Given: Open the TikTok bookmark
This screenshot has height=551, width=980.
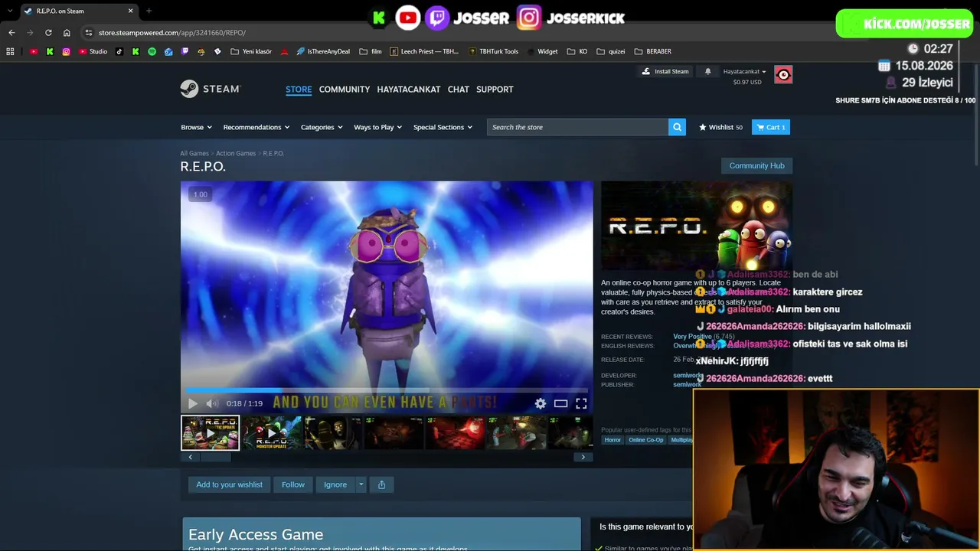Looking at the screenshot, I should [119, 51].
